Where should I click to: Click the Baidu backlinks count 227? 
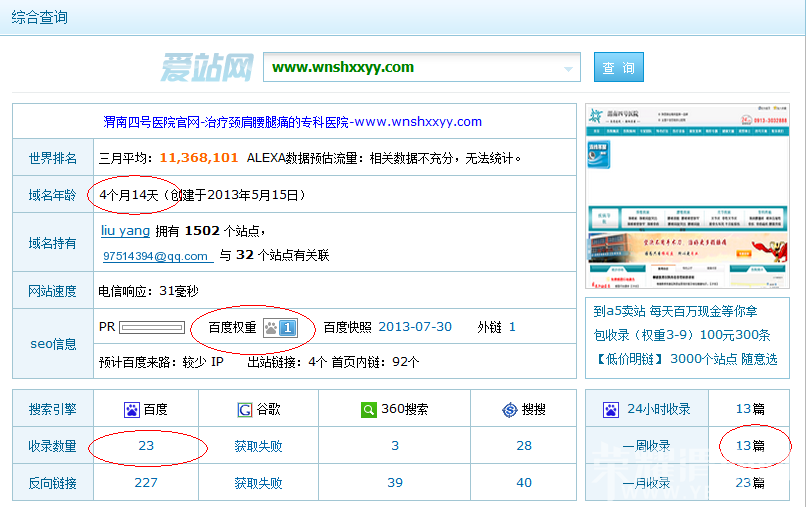pyautogui.click(x=146, y=483)
